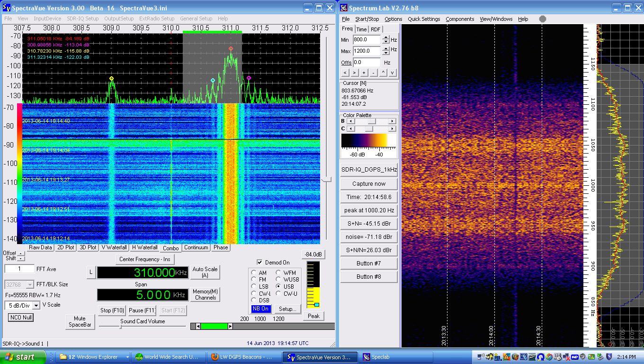
Task: Increase the Min frequency with spinner up arrow
Action: [386, 37]
